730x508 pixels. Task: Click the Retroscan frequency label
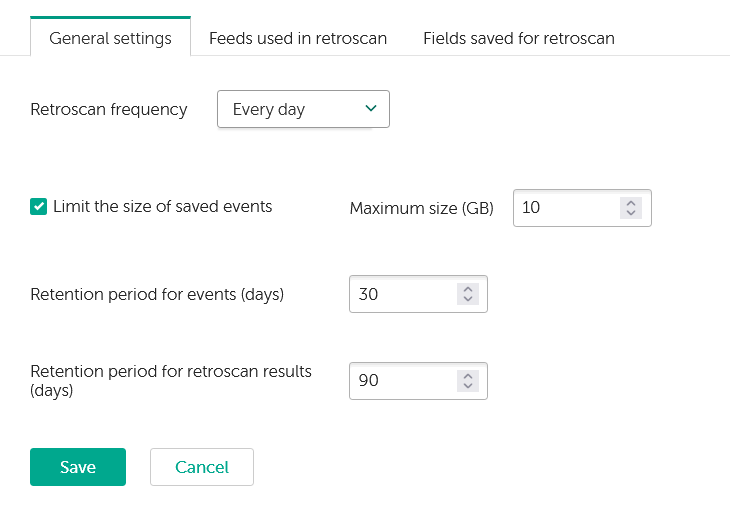click(109, 110)
